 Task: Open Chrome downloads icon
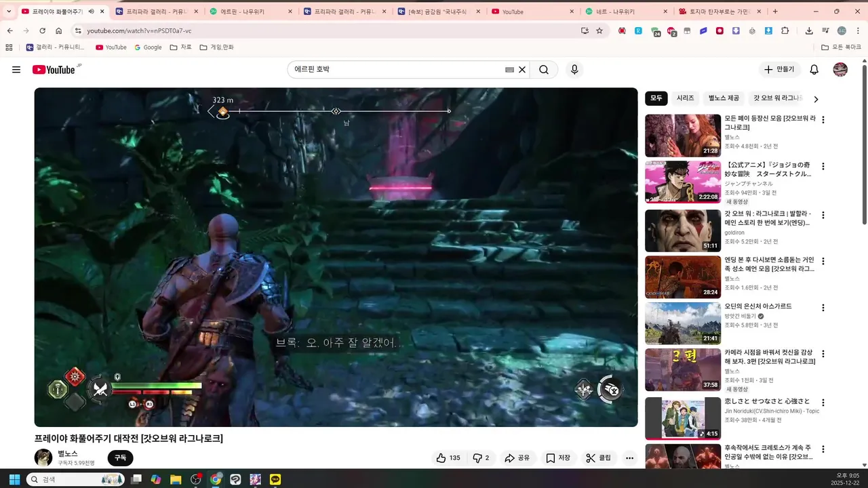(x=809, y=30)
